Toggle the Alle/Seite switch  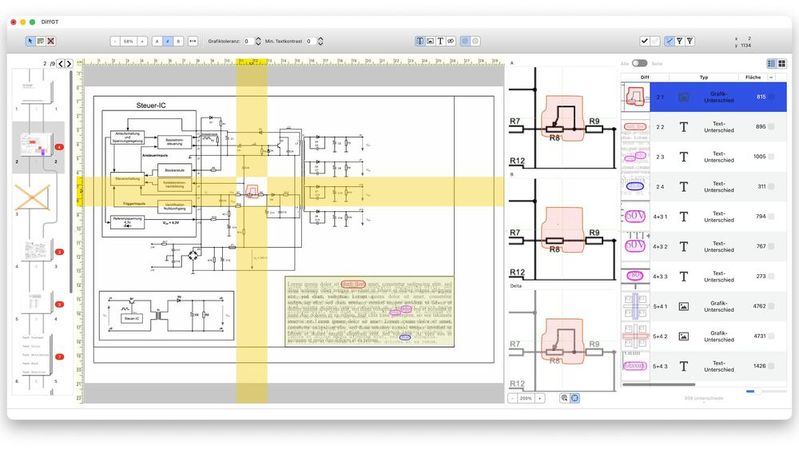click(x=639, y=63)
